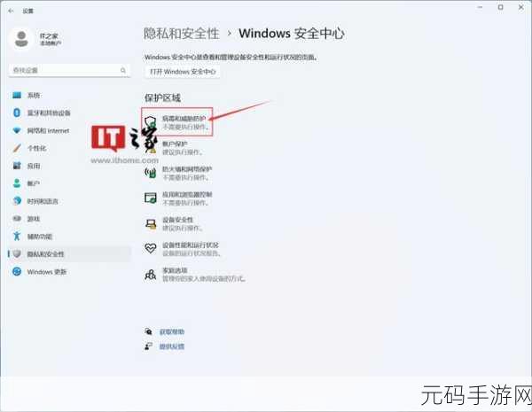The width and height of the screenshot is (532, 412).
Task: Open 系统 via its monitor icon
Action: 17,96
